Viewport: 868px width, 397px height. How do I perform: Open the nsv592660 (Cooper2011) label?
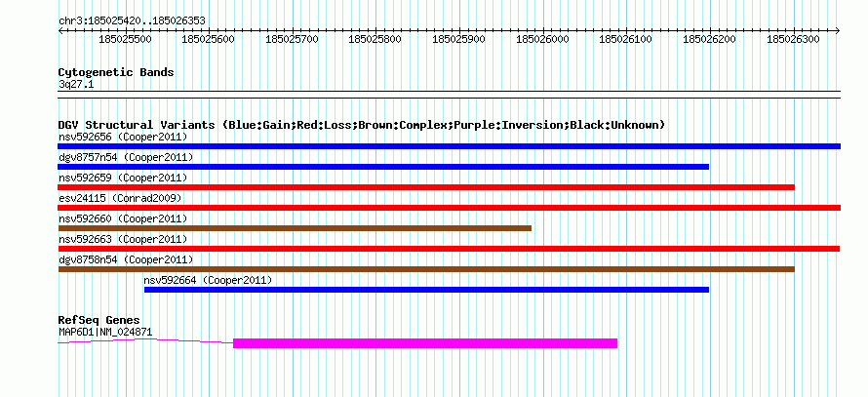point(123,218)
